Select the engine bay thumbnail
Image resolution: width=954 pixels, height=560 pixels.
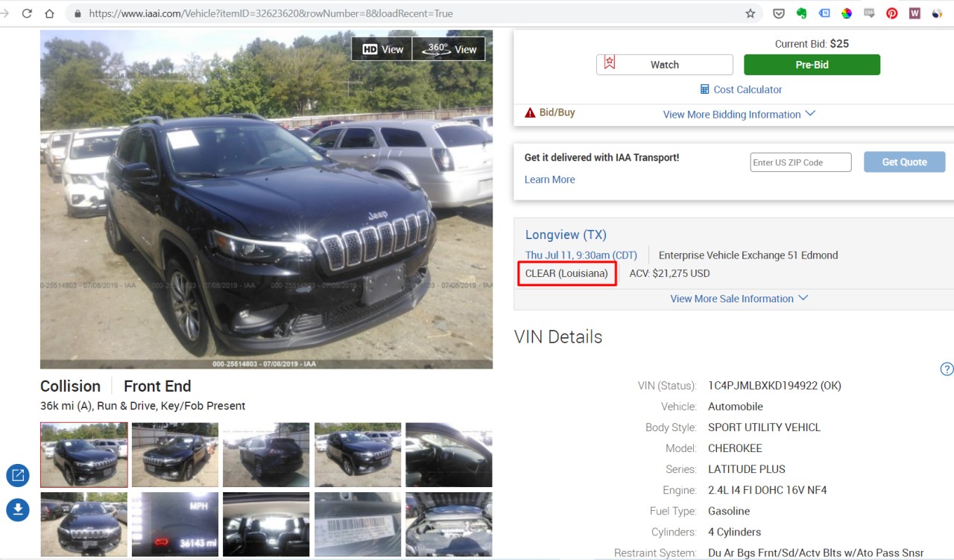[x=449, y=524]
